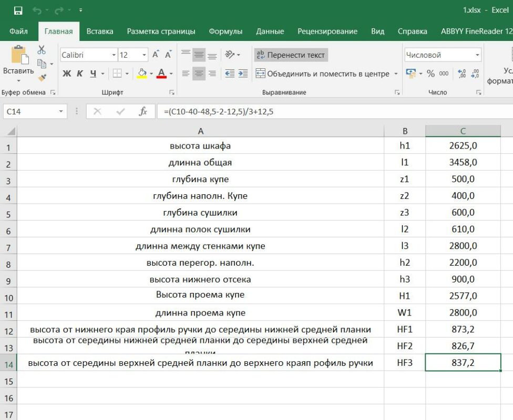Open the Вставка ribbon tab
513x420 pixels.
100,31
